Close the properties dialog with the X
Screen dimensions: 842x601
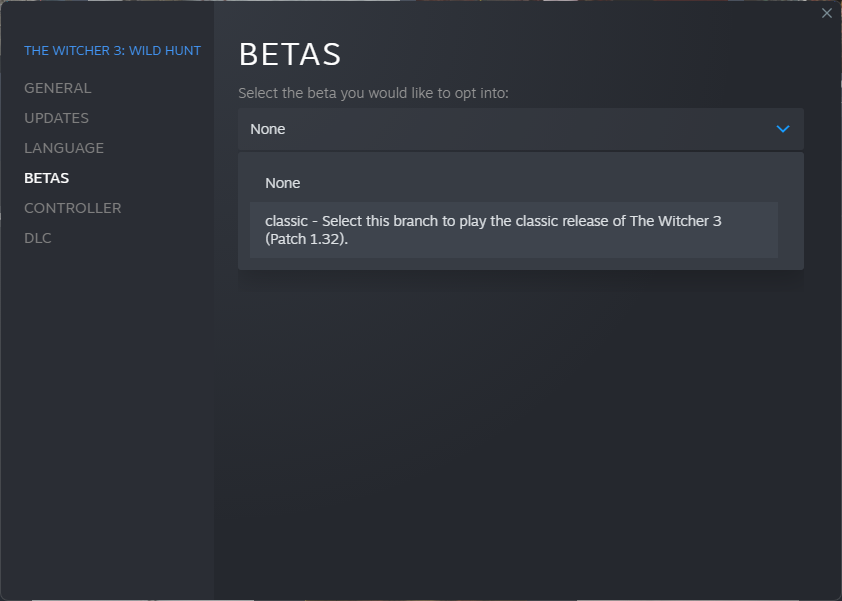click(826, 13)
